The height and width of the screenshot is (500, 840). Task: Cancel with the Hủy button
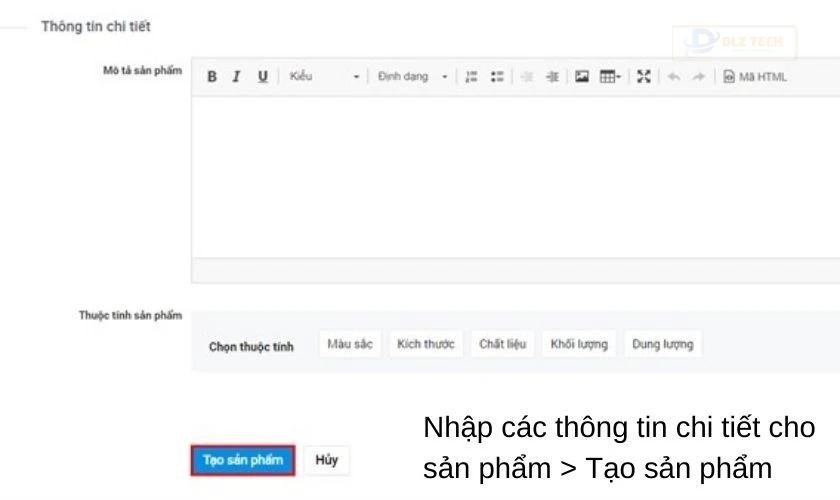(327, 460)
